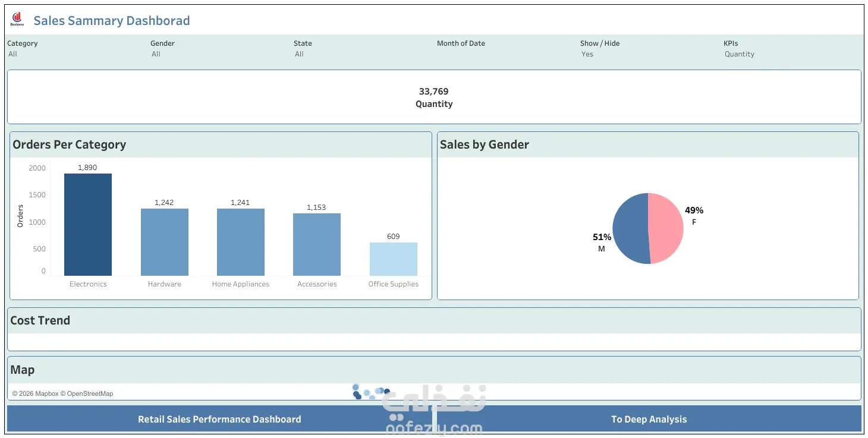The height and width of the screenshot is (438, 868).
Task: Click the Home Appliances axis label
Action: click(241, 284)
